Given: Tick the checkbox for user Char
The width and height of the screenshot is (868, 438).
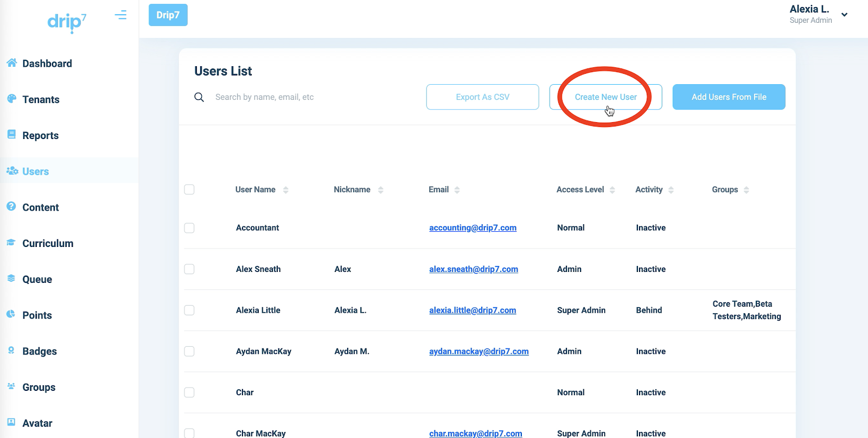Looking at the screenshot, I should 189,392.
